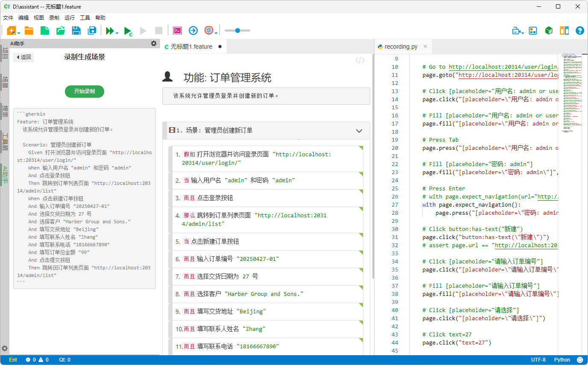Click the bottom-left settings gear icon
Viewport: 588px width, 365px height.
(x=5, y=348)
